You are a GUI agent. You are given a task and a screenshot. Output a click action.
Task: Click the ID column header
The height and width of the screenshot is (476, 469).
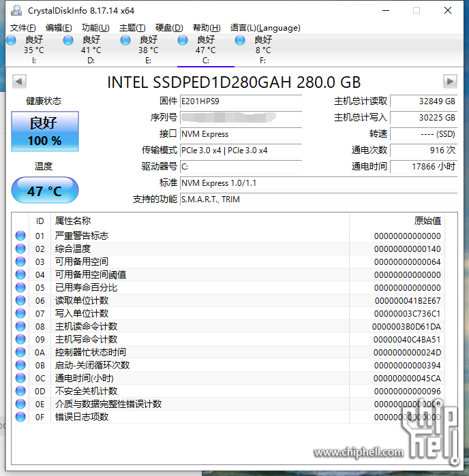pyautogui.click(x=40, y=221)
